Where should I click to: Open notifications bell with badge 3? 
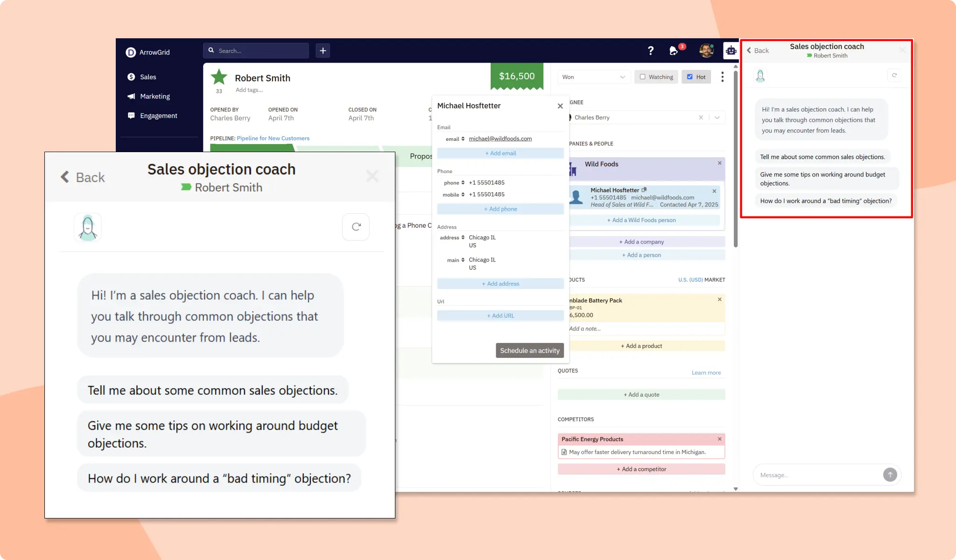674,50
